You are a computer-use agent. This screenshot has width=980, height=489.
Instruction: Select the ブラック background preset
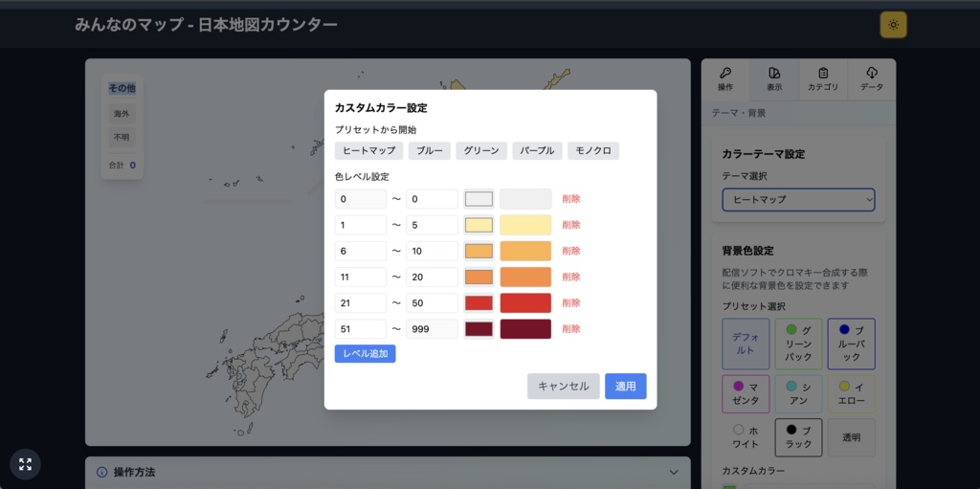pos(798,437)
